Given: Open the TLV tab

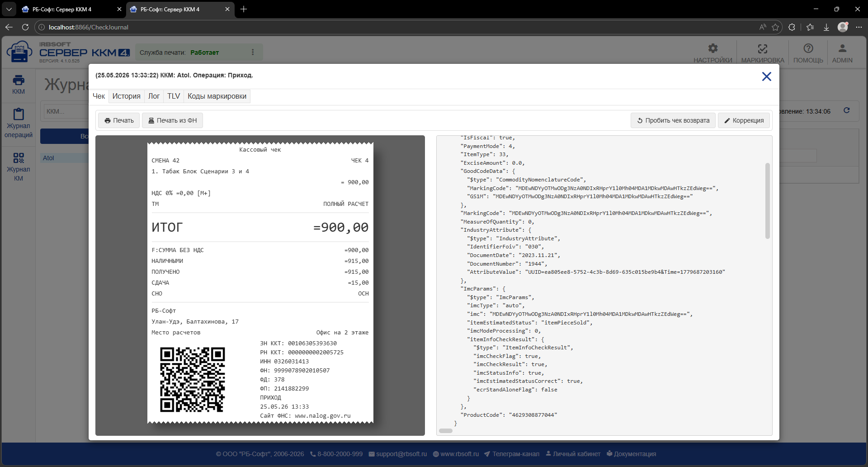Looking at the screenshot, I should pyautogui.click(x=174, y=96).
